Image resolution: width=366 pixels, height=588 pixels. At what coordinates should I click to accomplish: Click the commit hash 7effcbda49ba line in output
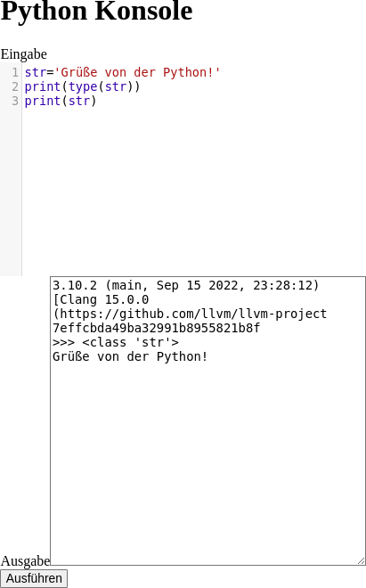pos(157,328)
